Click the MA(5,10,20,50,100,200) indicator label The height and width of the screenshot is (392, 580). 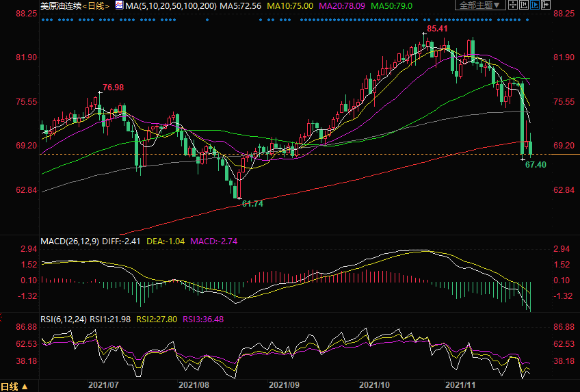[170, 5]
